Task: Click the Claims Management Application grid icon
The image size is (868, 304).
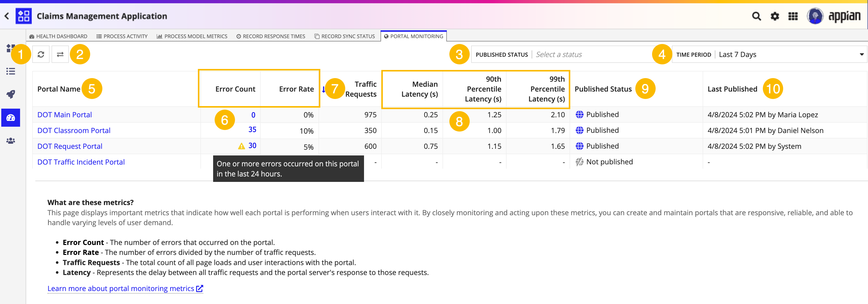Action: 24,16
